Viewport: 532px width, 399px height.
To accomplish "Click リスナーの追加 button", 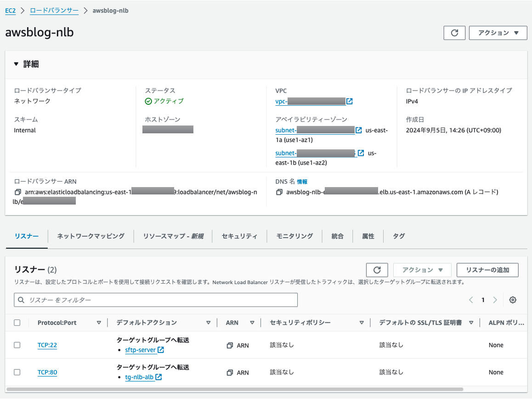I will (x=487, y=270).
